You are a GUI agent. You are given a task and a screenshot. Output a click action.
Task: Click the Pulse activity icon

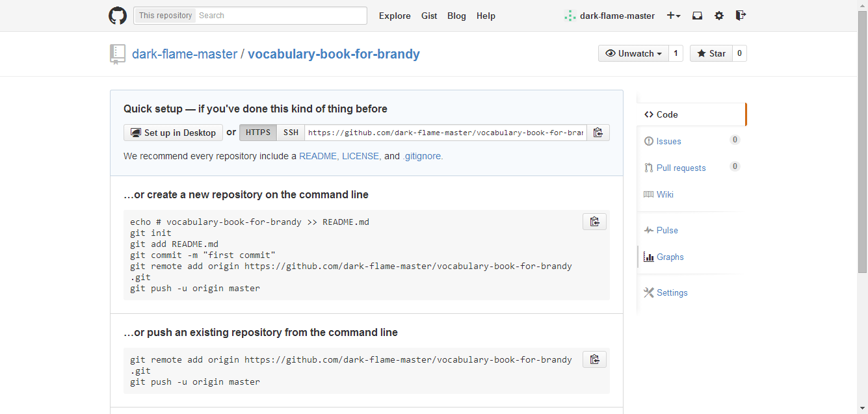click(649, 230)
